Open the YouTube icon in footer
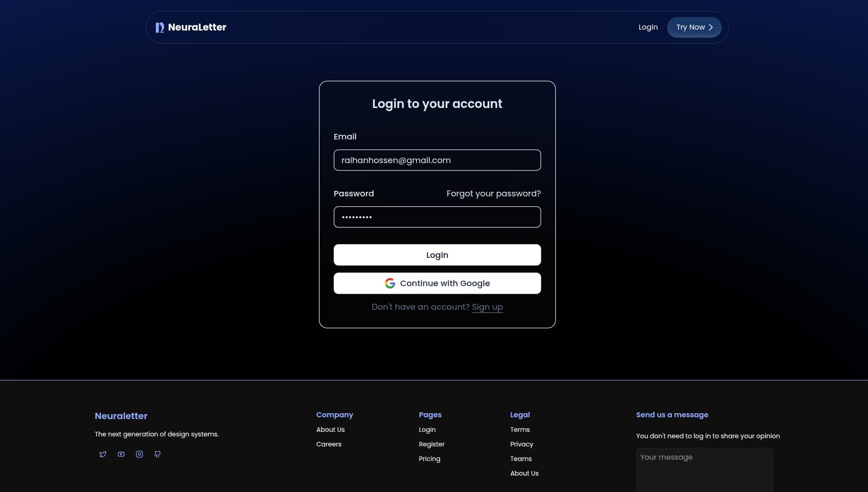This screenshot has width=868, height=492. pyautogui.click(x=121, y=454)
